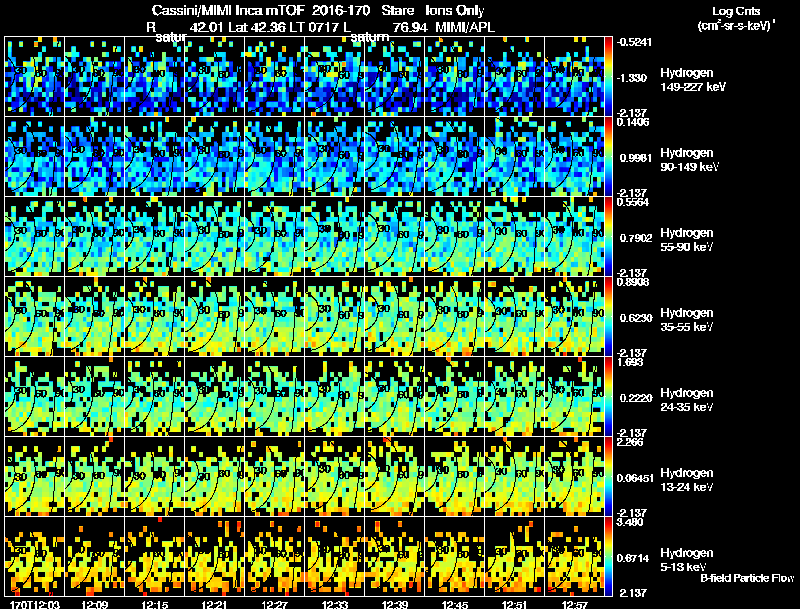This screenshot has height=609, width=800.
Task: Select the 12:03 panel in the 149-227 keV row
Action: coord(35,77)
